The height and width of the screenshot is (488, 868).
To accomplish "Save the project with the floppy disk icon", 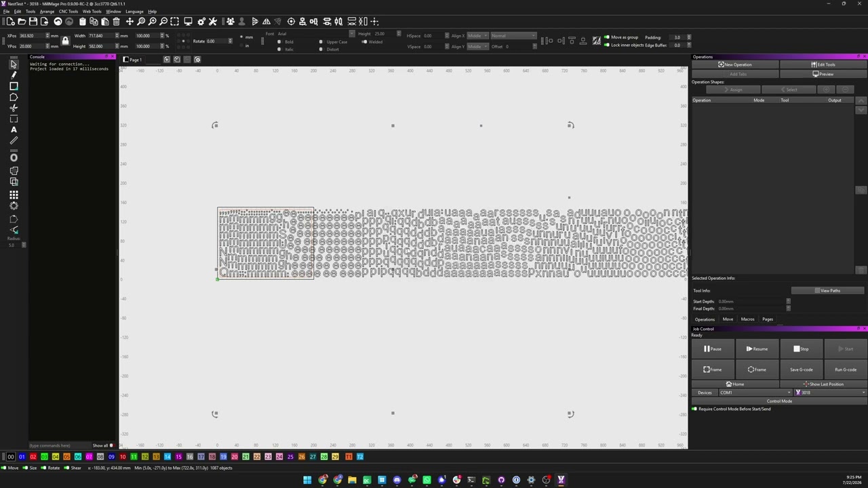I will coord(33,22).
